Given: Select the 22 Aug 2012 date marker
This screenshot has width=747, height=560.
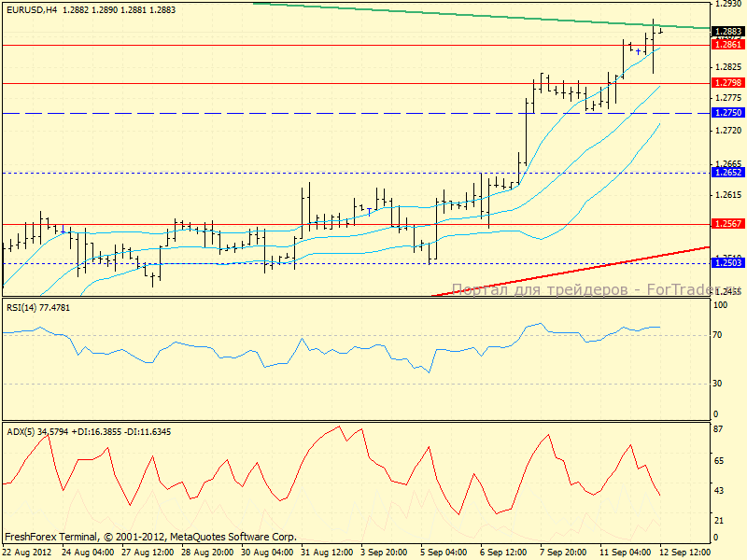Looking at the screenshot, I should coord(27,553).
